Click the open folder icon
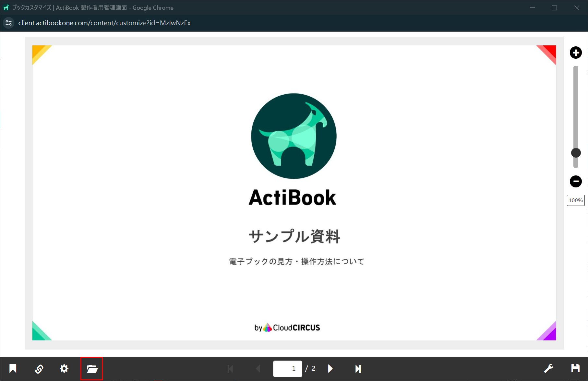Image resolution: width=588 pixels, height=381 pixels. [92, 369]
